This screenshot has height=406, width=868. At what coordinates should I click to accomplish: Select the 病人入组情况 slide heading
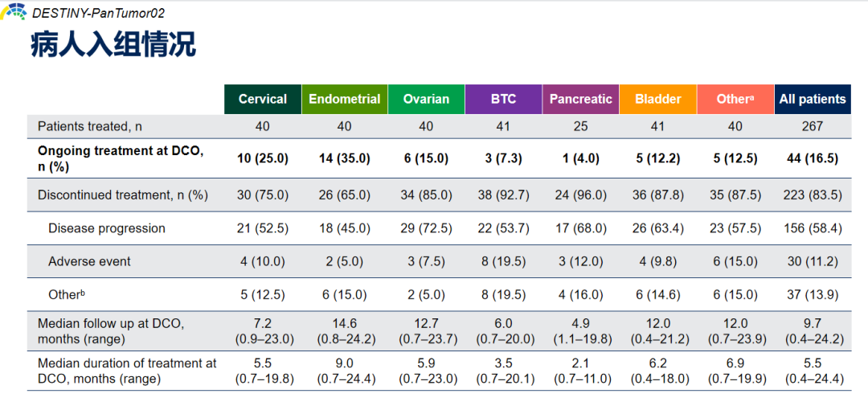click(x=113, y=45)
